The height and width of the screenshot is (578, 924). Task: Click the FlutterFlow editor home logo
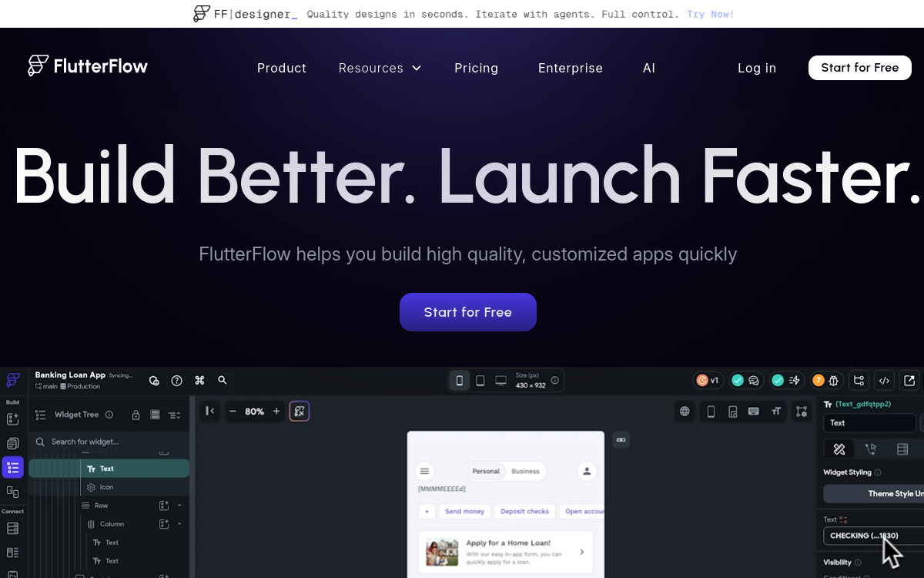click(13, 380)
